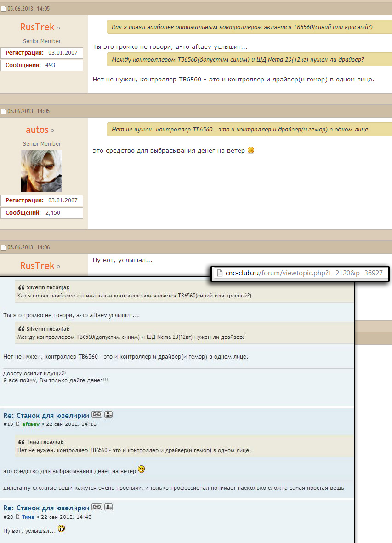Screen dimensions: 392x543
Task: Click 'Senior Member' under top RusTrek
Action: click(42, 41)
